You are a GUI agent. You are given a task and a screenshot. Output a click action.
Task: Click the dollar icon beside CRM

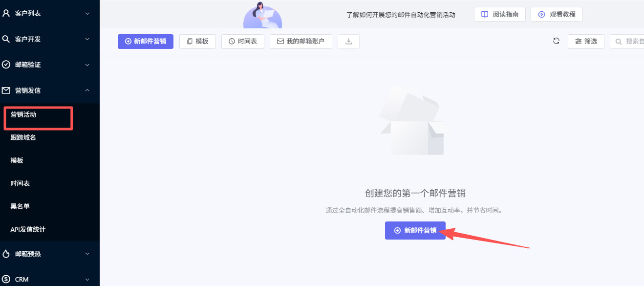pyautogui.click(x=7, y=279)
